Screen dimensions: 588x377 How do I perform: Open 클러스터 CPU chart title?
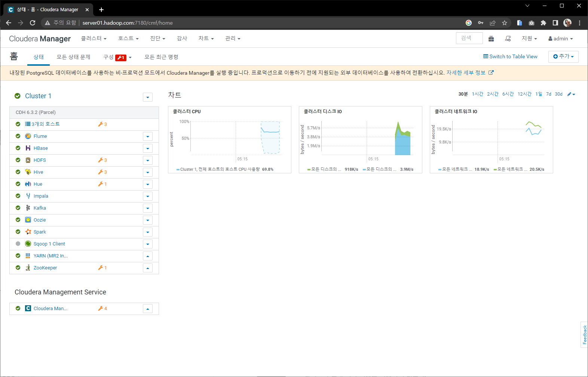187,111
